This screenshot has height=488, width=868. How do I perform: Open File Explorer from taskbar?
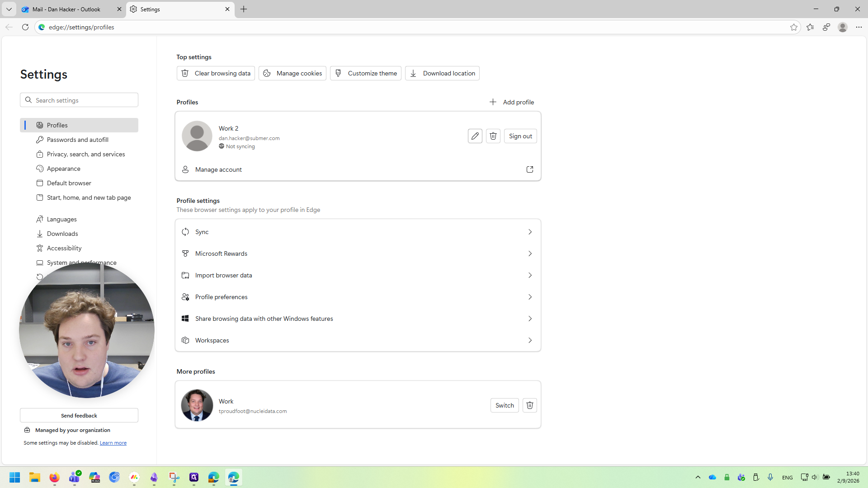point(35,477)
